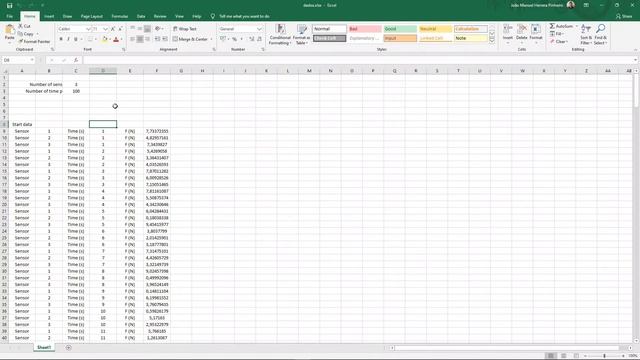Click the accounting number format icon
640x360 pixels.
click(x=223, y=39)
